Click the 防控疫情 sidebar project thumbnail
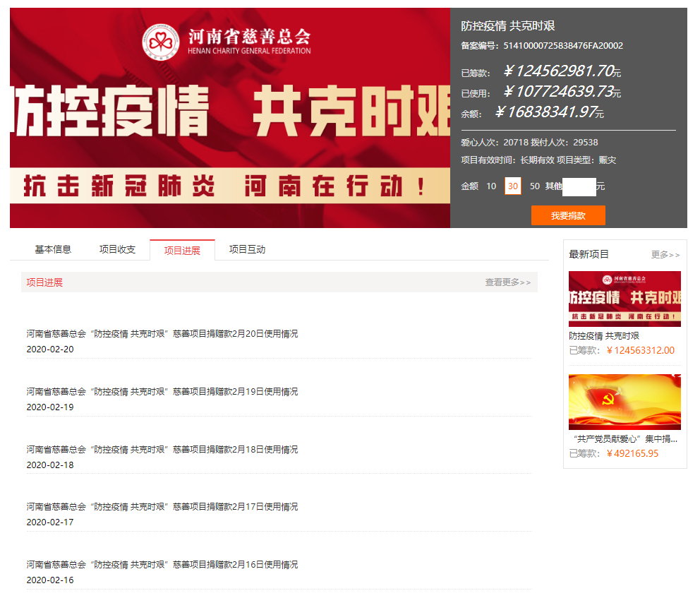700x610 pixels. coord(624,299)
